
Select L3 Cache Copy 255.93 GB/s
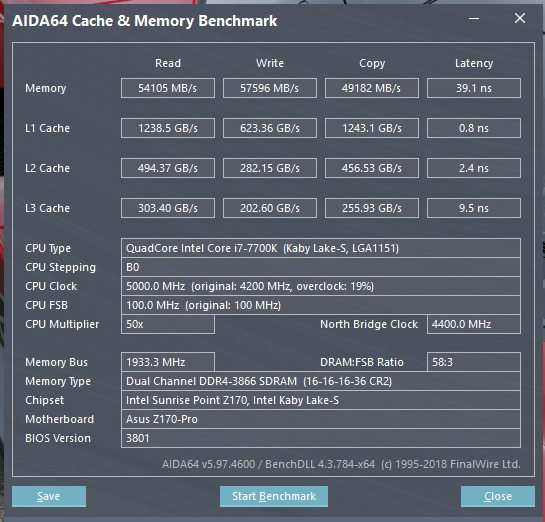click(372, 208)
